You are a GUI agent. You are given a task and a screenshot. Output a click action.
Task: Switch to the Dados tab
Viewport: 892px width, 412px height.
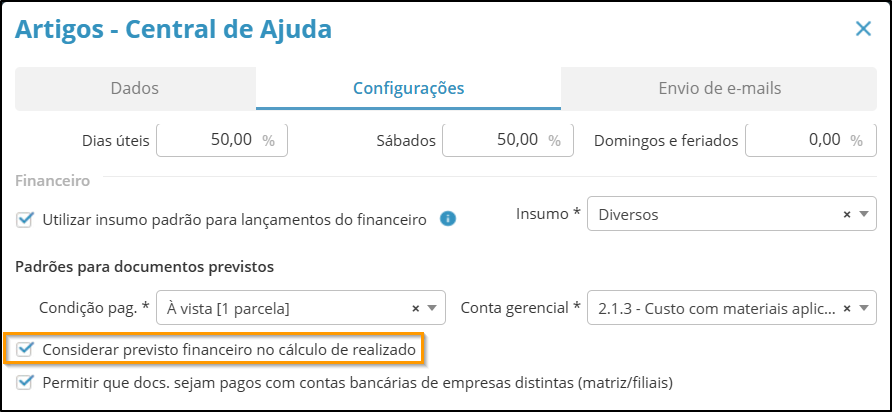click(135, 89)
